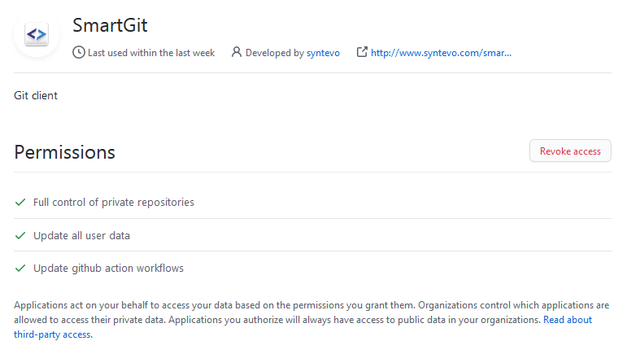Follow the Read about third-party access link
Image resolution: width=644 pixels, height=354 pixels.
pyautogui.click(x=568, y=320)
